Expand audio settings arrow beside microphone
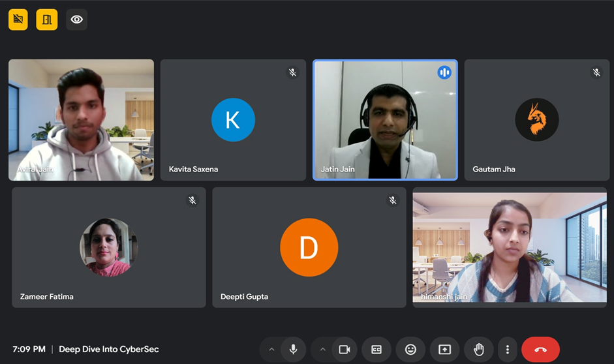This screenshot has height=364, width=614. [271, 350]
